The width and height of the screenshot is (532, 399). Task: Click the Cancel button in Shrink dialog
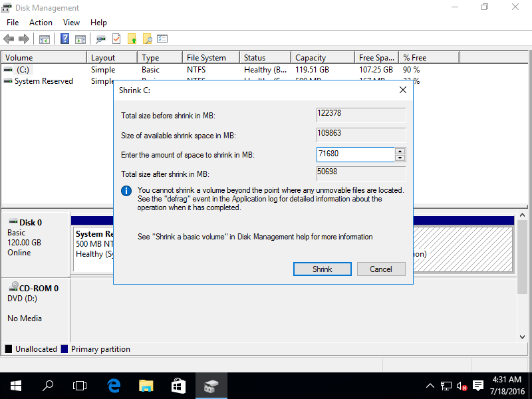pyautogui.click(x=381, y=269)
